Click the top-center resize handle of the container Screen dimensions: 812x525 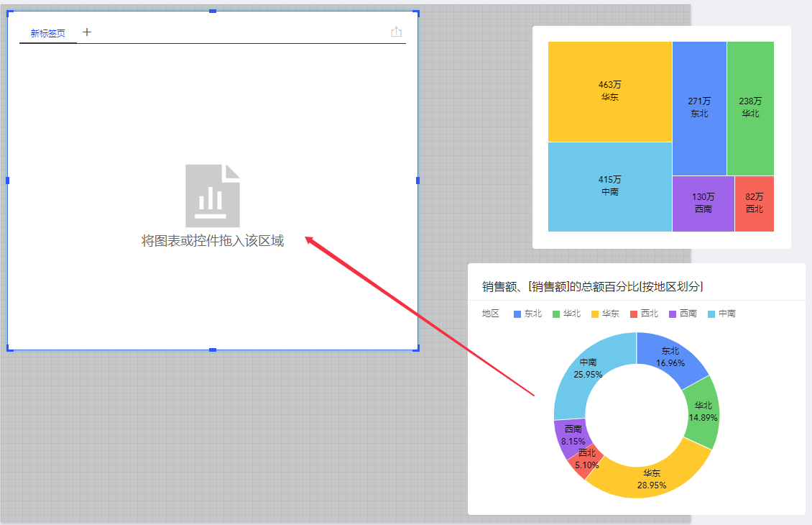click(x=213, y=12)
